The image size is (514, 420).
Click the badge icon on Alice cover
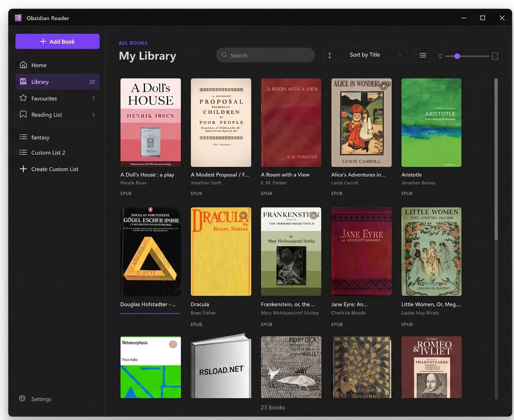pos(384,86)
